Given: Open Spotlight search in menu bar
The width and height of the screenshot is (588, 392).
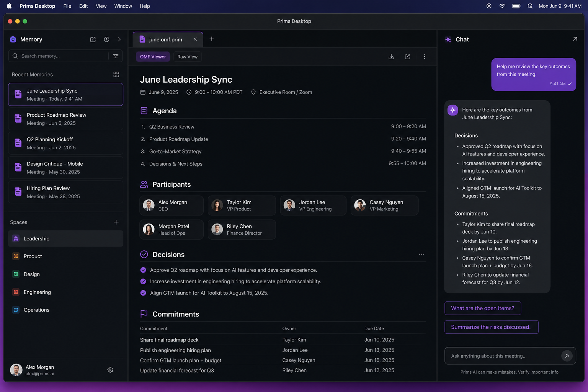Looking at the screenshot, I should tap(530, 6).
